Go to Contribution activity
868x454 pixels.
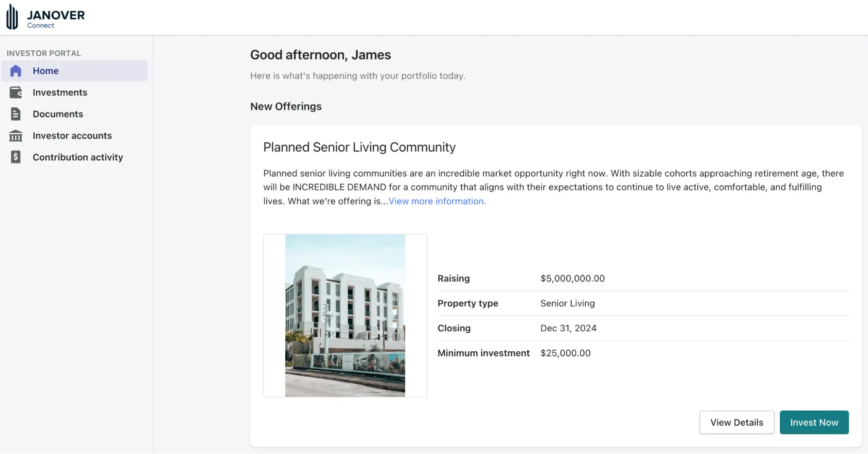pyautogui.click(x=78, y=157)
